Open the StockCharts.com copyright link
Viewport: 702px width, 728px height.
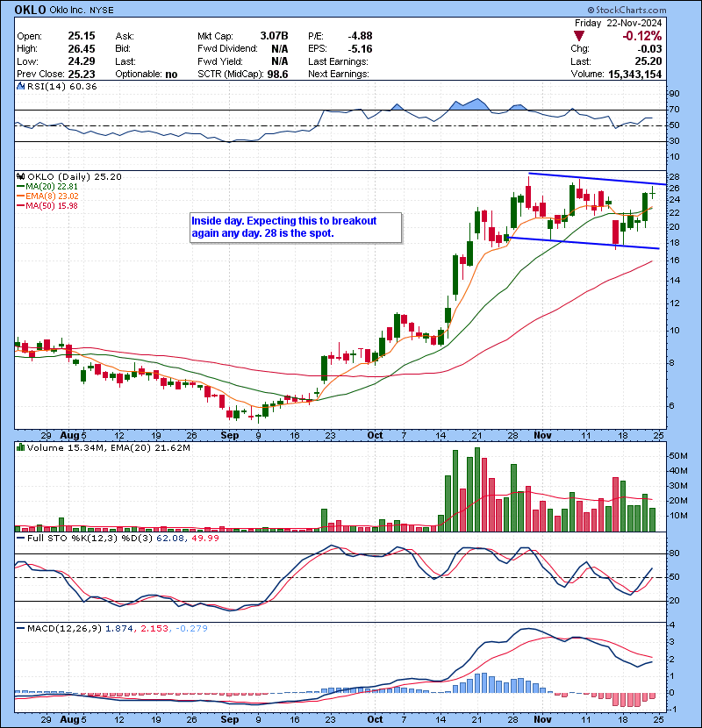[x=627, y=10]
